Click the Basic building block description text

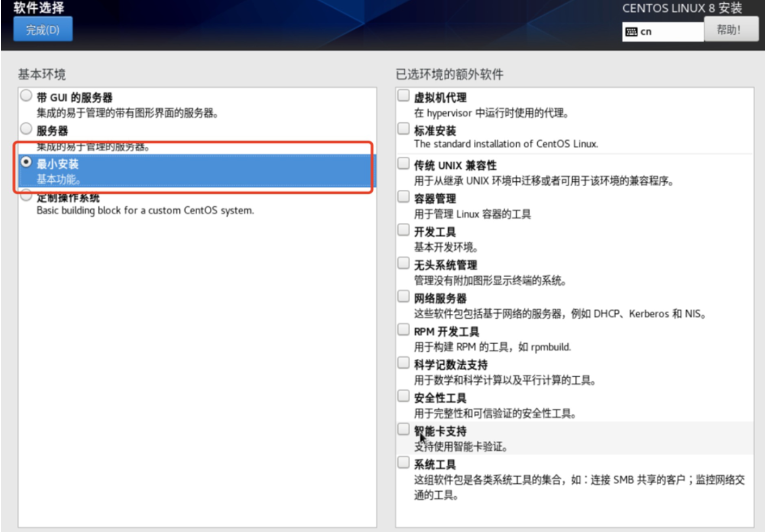point(145,211)
